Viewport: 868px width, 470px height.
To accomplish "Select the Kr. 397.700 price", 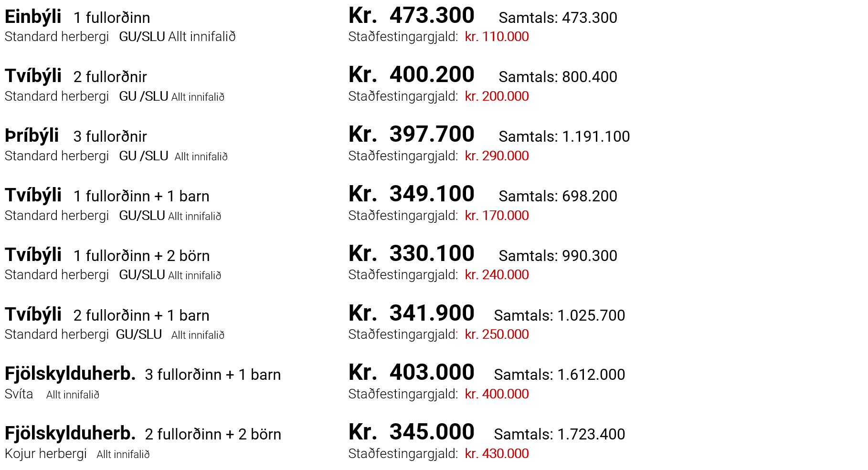I will [x=411, y=135].
